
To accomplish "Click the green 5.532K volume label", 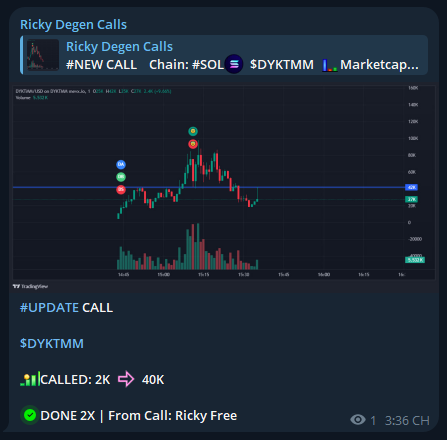I will click(x=415, y=260).
